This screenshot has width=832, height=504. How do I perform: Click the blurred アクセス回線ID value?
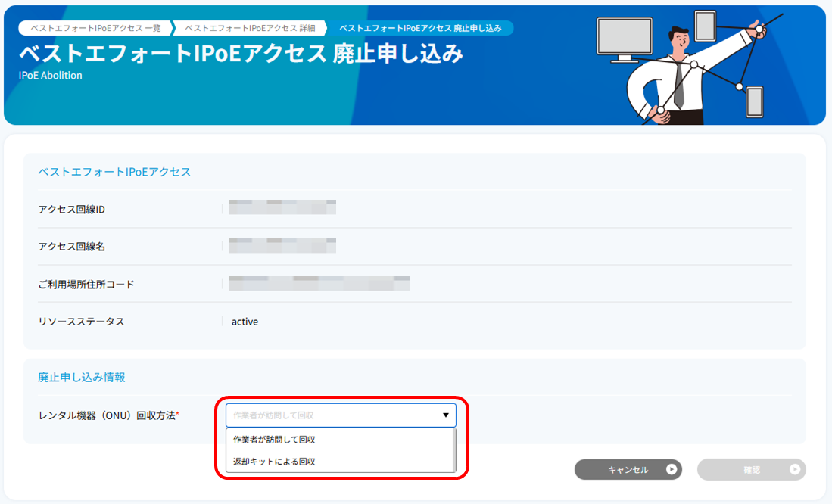(282, 207)
